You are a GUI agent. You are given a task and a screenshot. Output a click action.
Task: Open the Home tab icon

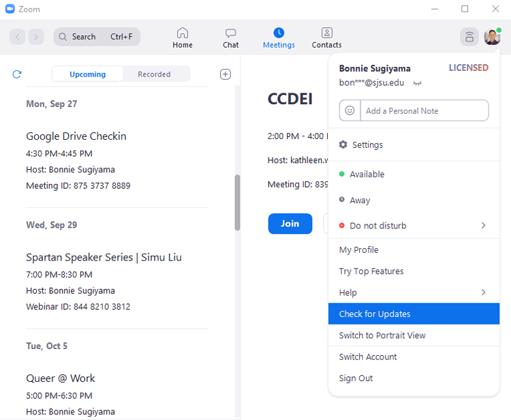pyautogui.click(x=182, y=33)
